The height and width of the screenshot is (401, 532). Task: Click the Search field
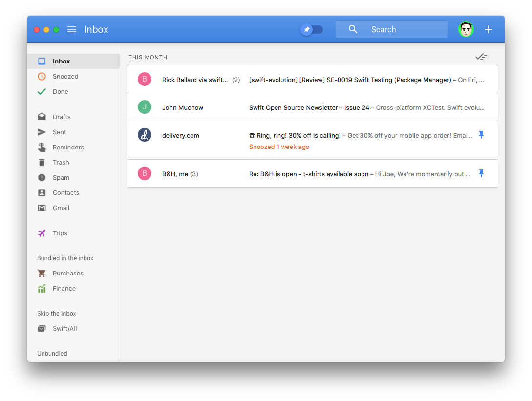tap(391, 29)
